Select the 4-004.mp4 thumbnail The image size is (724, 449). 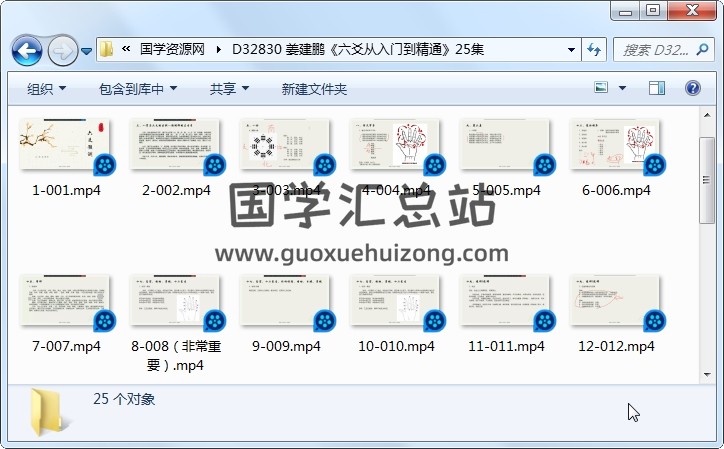395,144
